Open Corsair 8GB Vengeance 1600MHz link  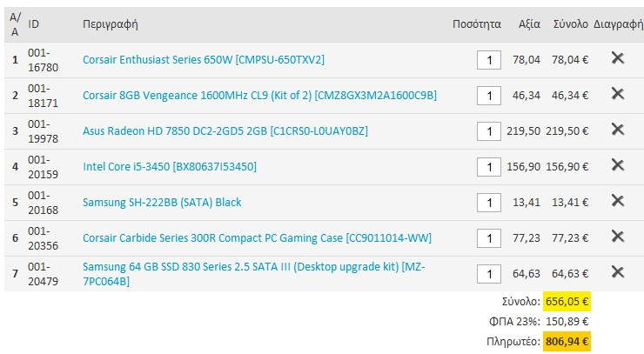pos(259,96)
